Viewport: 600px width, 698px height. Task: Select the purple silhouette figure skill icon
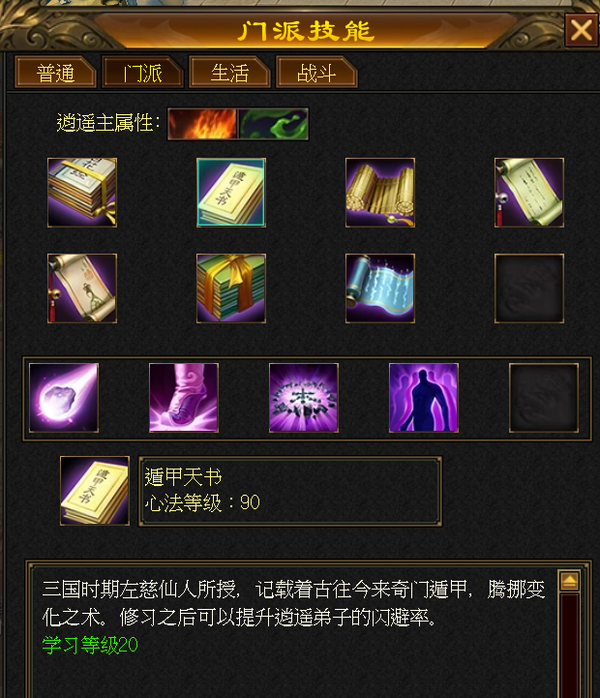pyautogui.click(x=424, y=398)
